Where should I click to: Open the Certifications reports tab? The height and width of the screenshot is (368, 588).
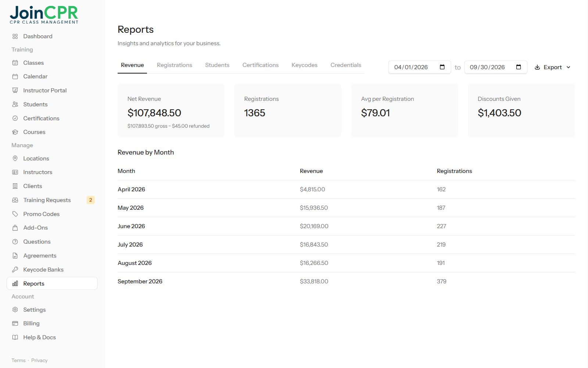(261, 65)
